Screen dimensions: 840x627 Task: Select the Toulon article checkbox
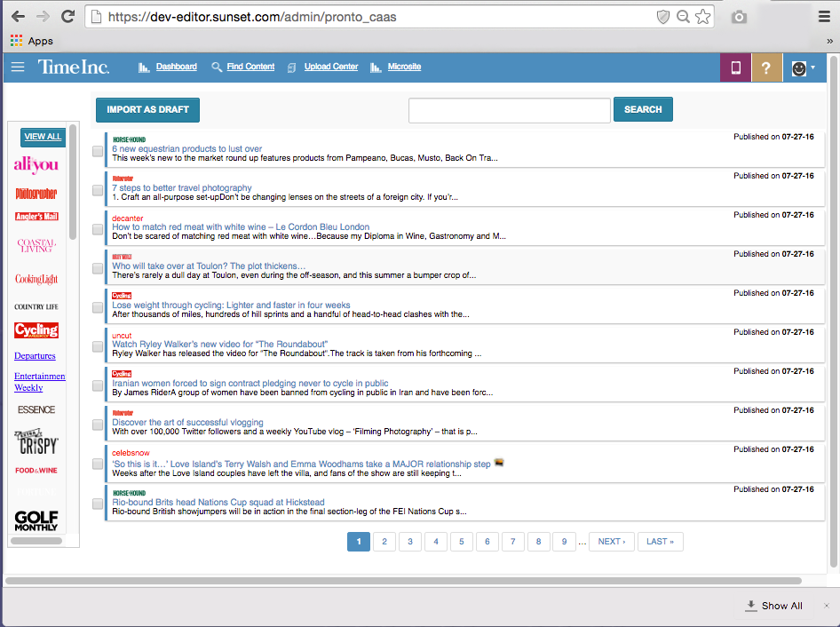98,268
